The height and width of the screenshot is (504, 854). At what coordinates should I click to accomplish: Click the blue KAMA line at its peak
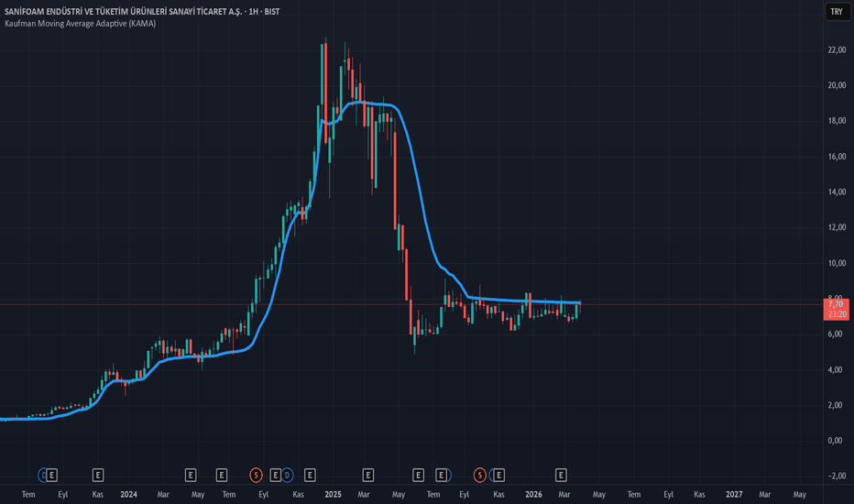358,102
